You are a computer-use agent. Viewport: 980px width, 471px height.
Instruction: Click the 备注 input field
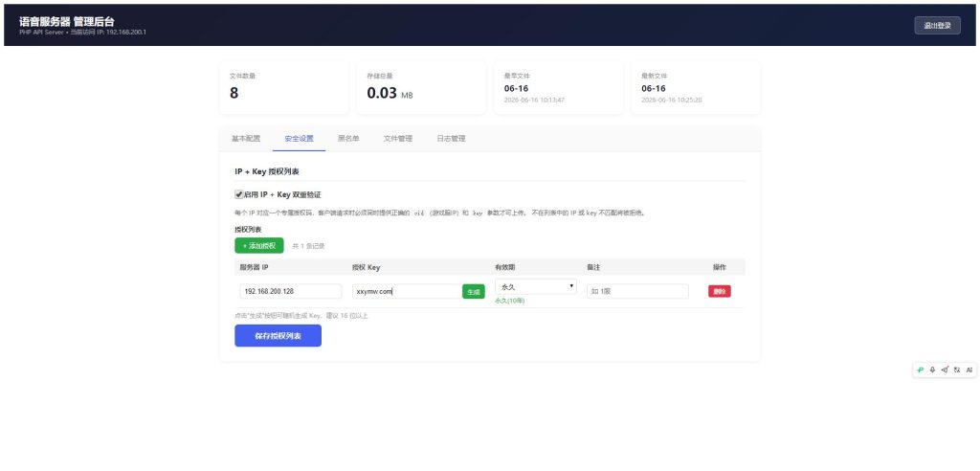pyautogui.click(x=637, y=291)
